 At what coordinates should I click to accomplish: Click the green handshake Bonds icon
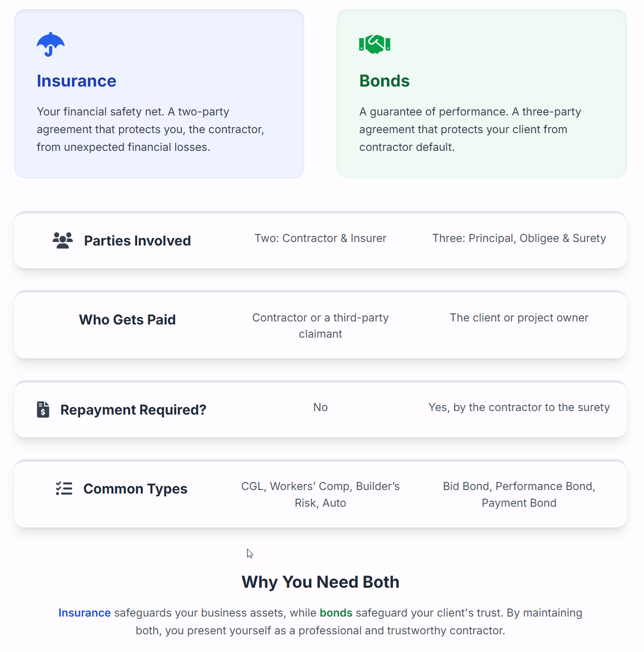point(375,44)
